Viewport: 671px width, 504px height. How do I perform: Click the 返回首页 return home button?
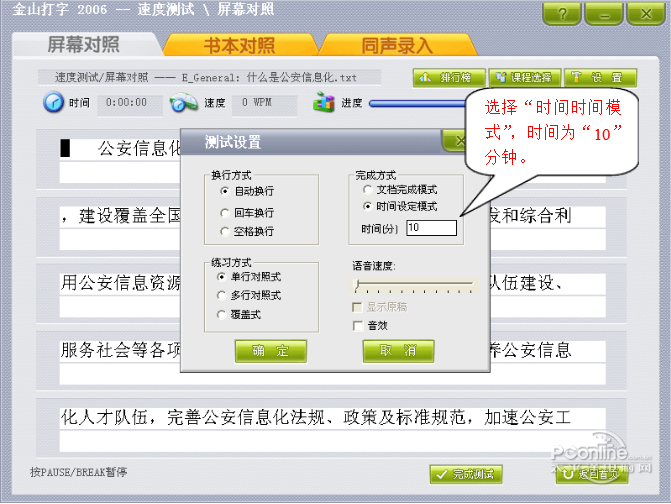(592, 474)
